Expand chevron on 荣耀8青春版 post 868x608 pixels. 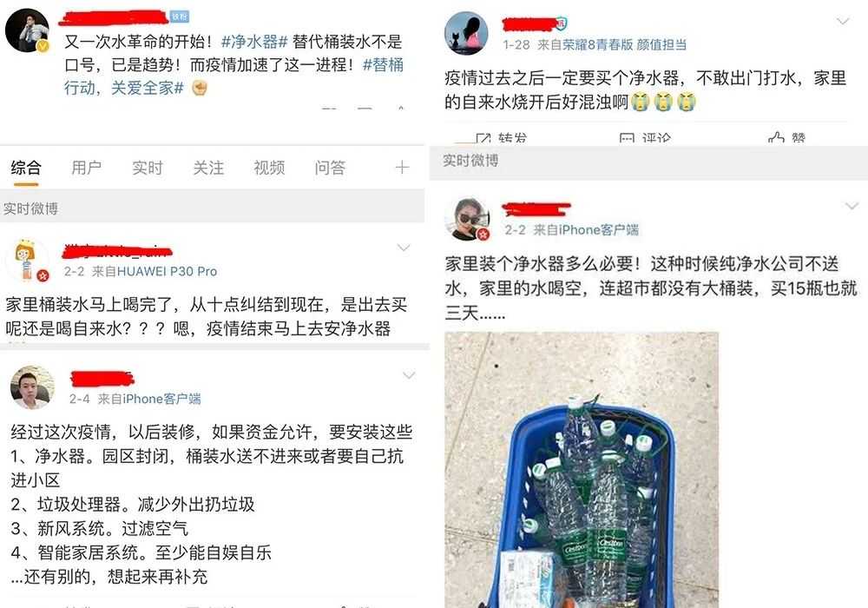point(843,22)
